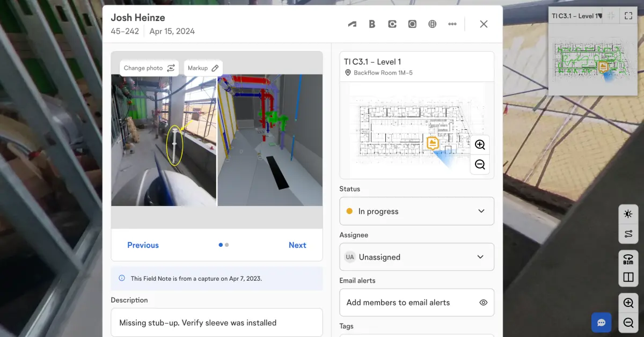644x337 pixels.
Task: Export field note to BIM 360
Action: [x=372, y=24]
